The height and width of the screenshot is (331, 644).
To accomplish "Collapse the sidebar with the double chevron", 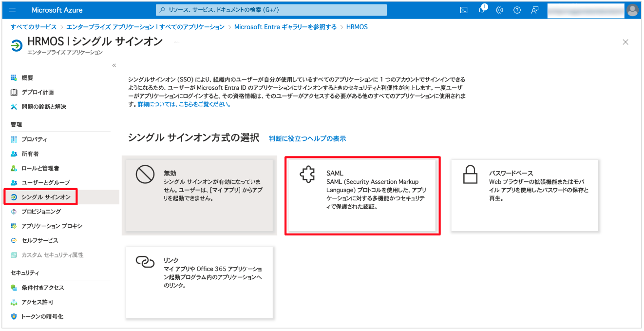I will click(x=114, y=65).
